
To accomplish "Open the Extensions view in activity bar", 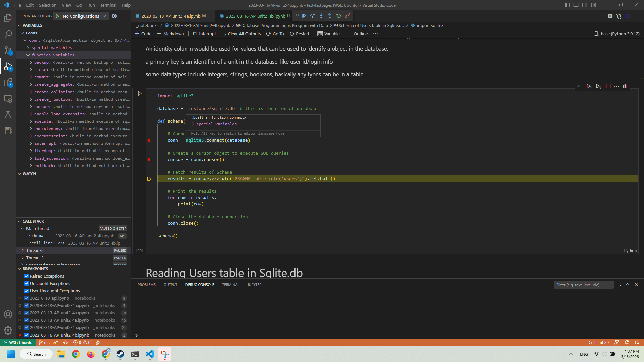I will point(8,83).
